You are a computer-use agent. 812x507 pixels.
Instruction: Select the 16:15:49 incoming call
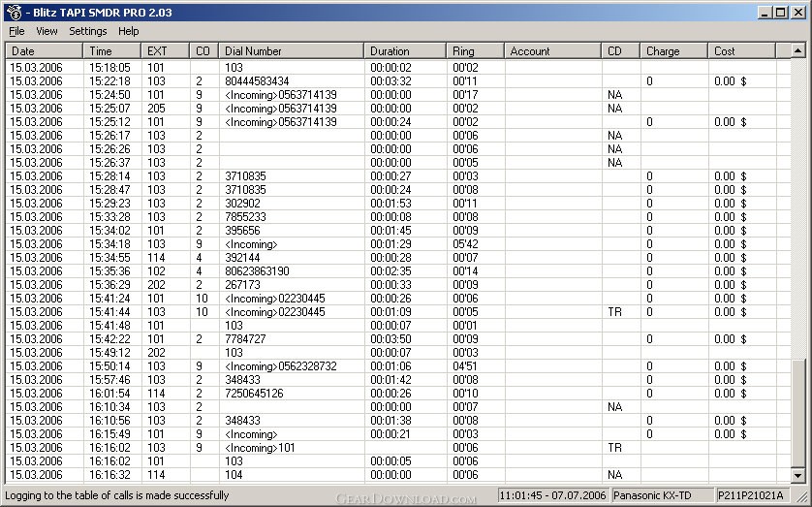coord(399,434)
